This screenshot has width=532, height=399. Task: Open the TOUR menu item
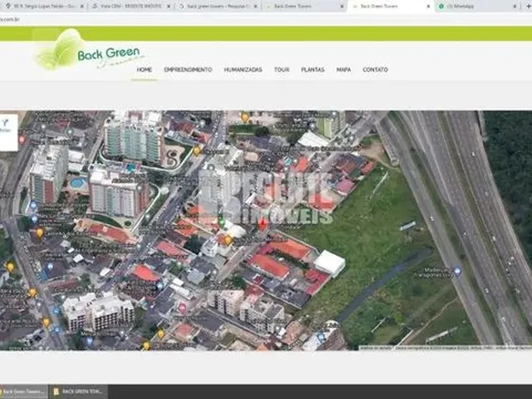click(282, 70)
